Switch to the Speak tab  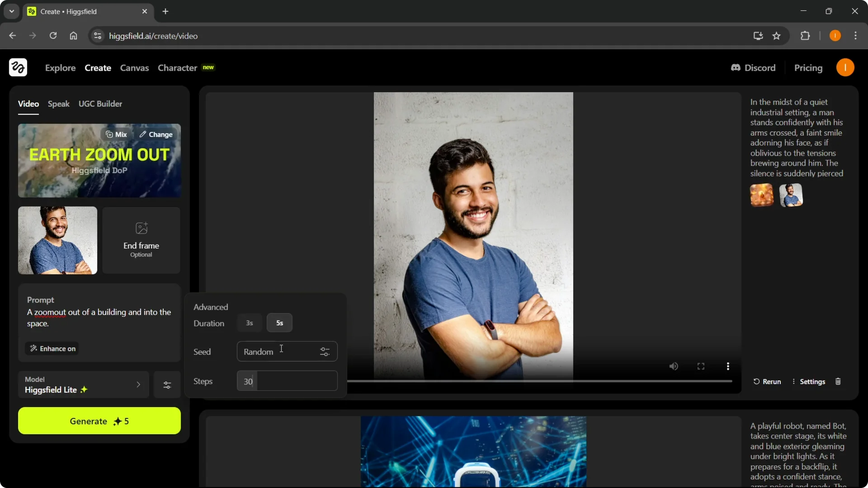click(58, 103)
